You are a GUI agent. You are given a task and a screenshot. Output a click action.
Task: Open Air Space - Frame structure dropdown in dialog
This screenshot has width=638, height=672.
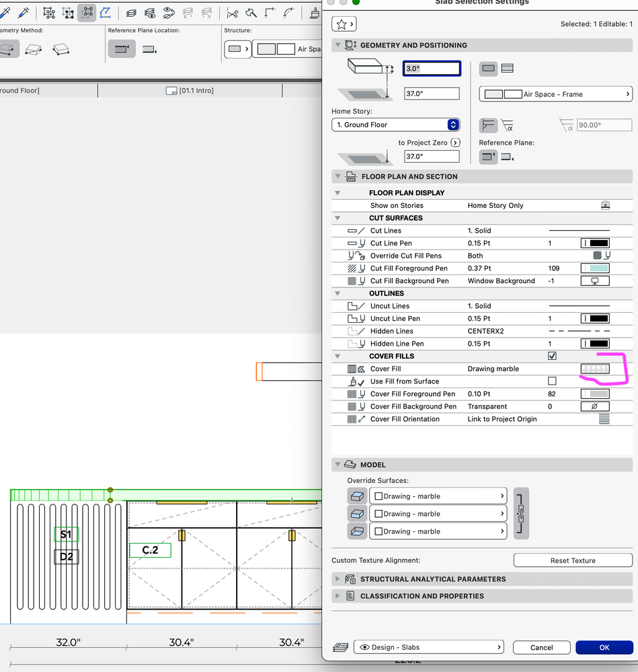(x=556, y=94)
